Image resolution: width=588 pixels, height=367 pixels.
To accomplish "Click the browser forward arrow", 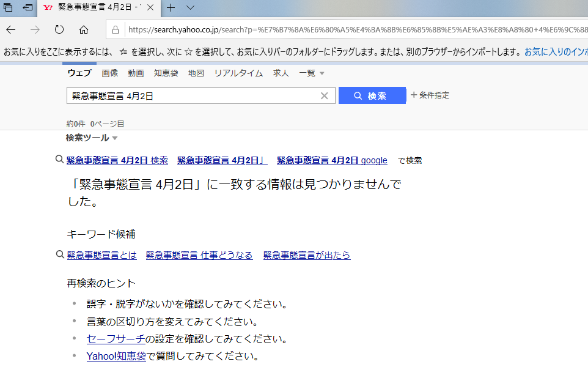I will tap(35, 29).
